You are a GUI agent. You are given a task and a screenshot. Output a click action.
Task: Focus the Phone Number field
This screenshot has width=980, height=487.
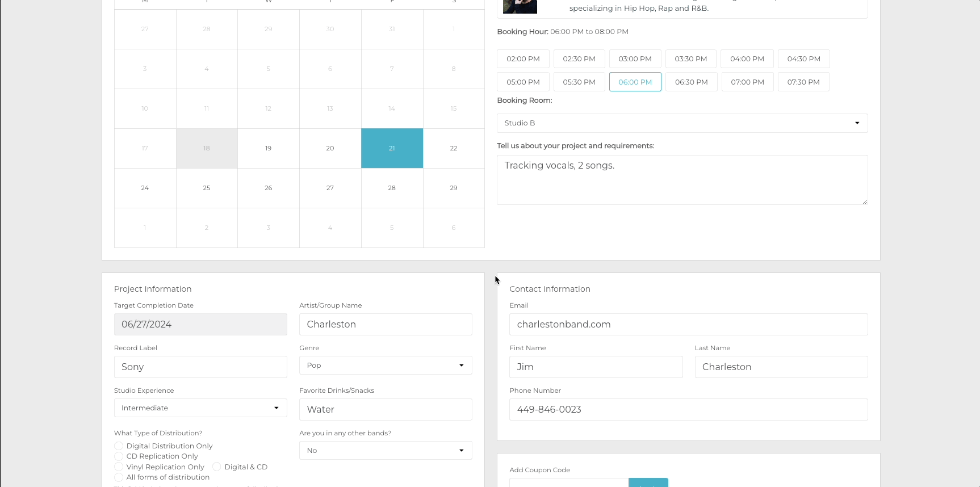688,410
